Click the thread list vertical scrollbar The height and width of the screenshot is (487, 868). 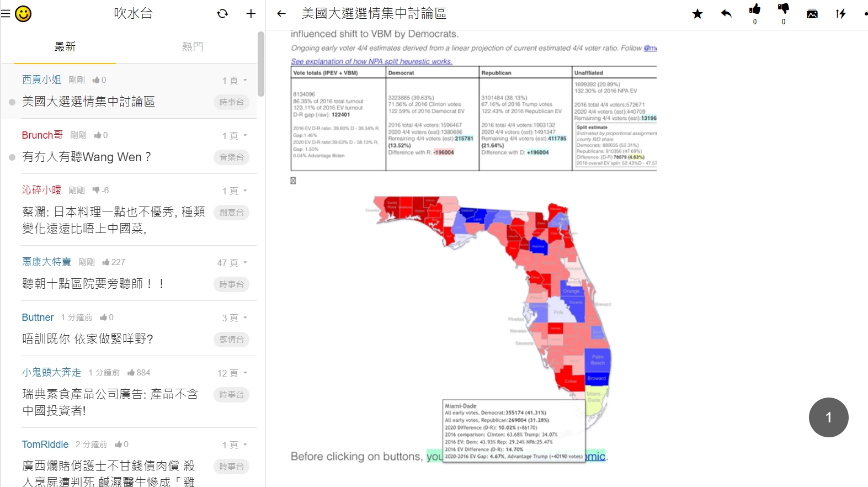[261, 63]
